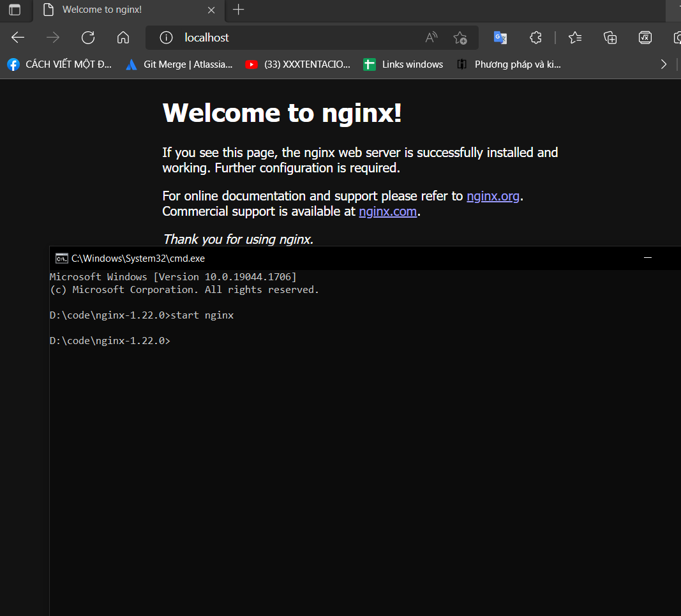This screenshot has height=616, width=681.
Task: Click the Welcome to nginx! heading
Action: coord(282,114)
